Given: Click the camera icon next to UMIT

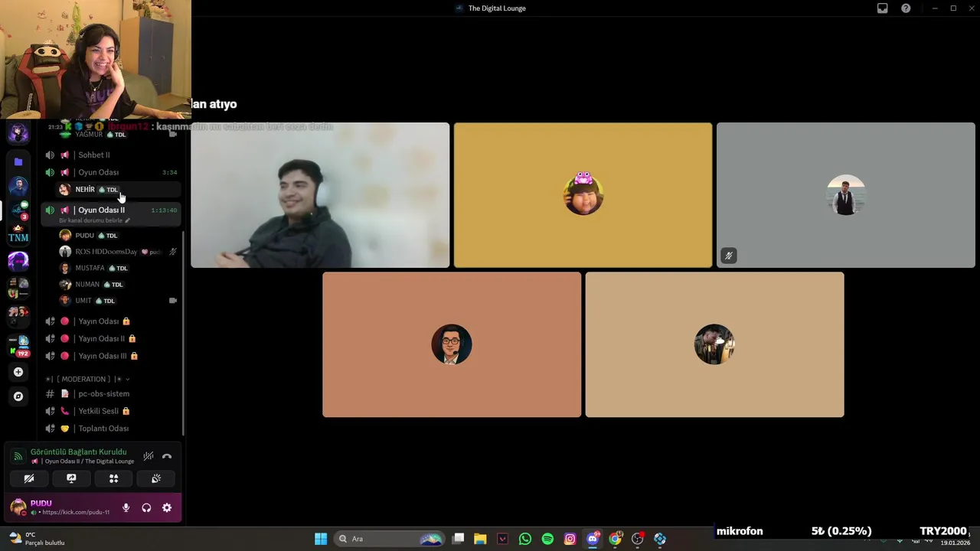Looking at the screenshot, I should click(x=173, y=301).
